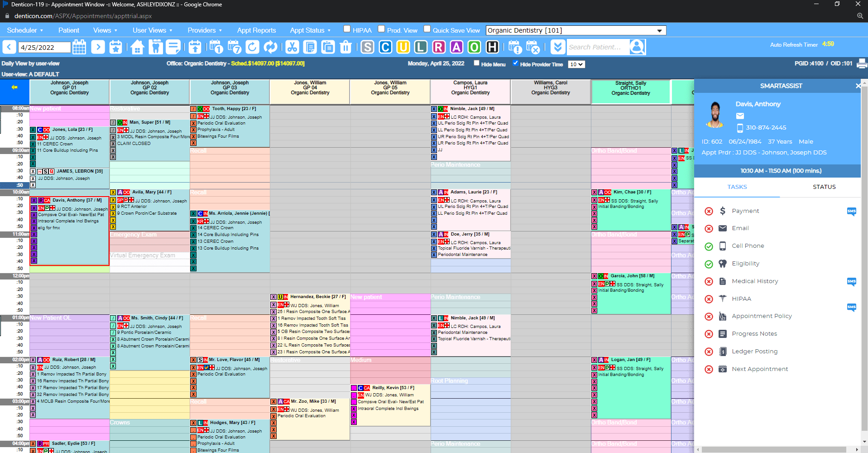
Task: Enable the HIPAA checkbox
Action: tap(347, 29)
